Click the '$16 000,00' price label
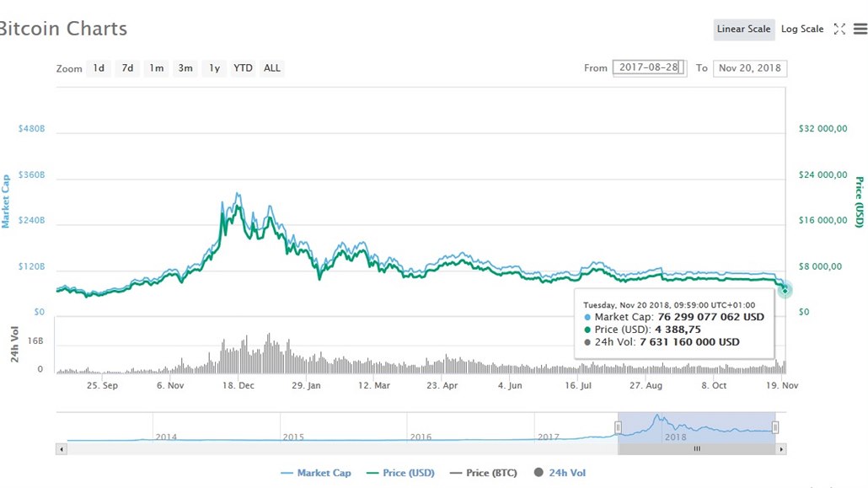868x488 pixels. [822, 221]
